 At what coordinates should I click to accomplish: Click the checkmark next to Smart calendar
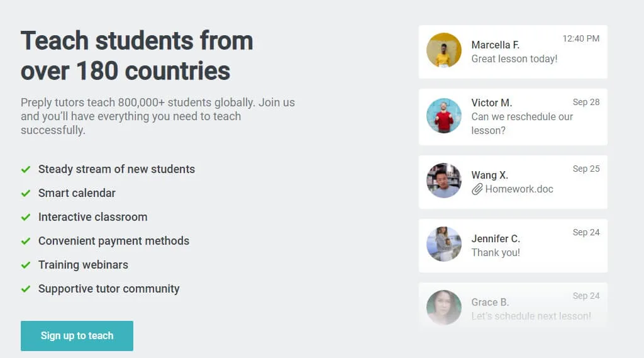point(26,193)
